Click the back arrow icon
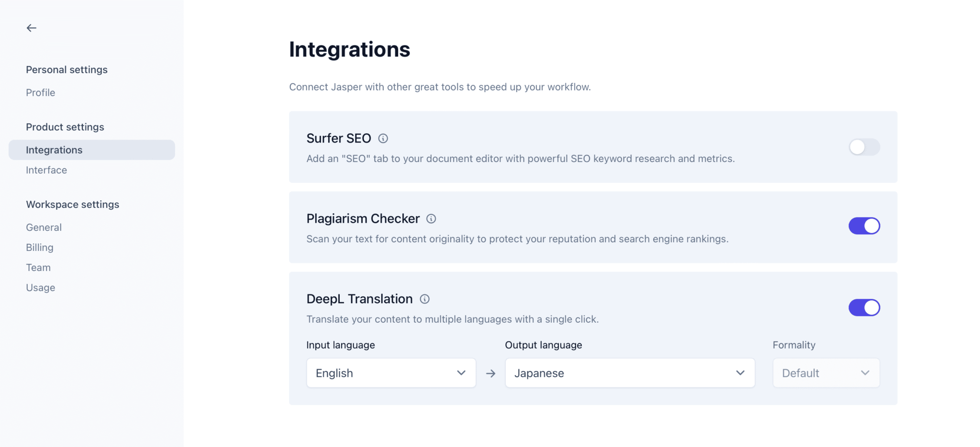The width and height of the screenshot is (980, 447). click(32, 28)
